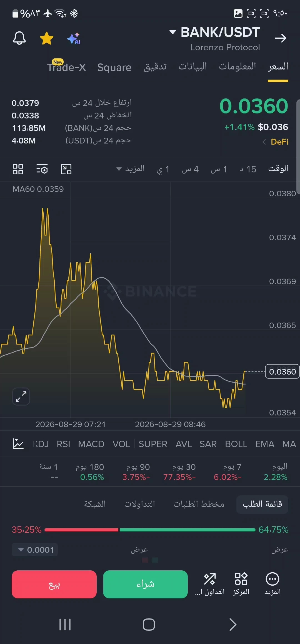The width and height of the screenshot is (300, 644).
Task: Select the الوقت line chart timeframe
Action: tap(278, 169)
